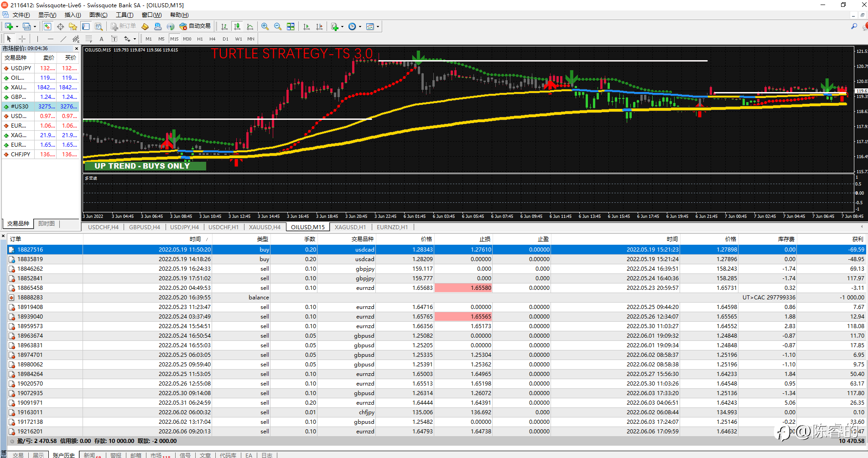The height and width of the screenshot is (458, 868).
Task: Draw a horizontal line tool
Action: pyautogui.click(x=50, y=39)
